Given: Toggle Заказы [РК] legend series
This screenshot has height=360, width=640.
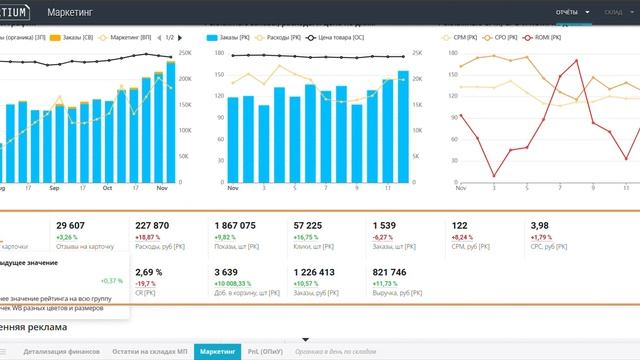Looking at the screenshot, I should pyautogui.click(x=228, y=38).
